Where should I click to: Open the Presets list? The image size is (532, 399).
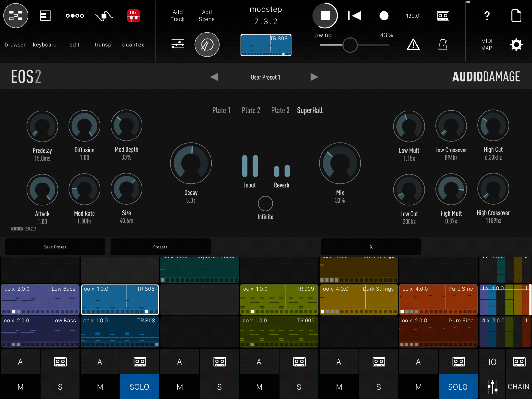[x=160, y=247]
